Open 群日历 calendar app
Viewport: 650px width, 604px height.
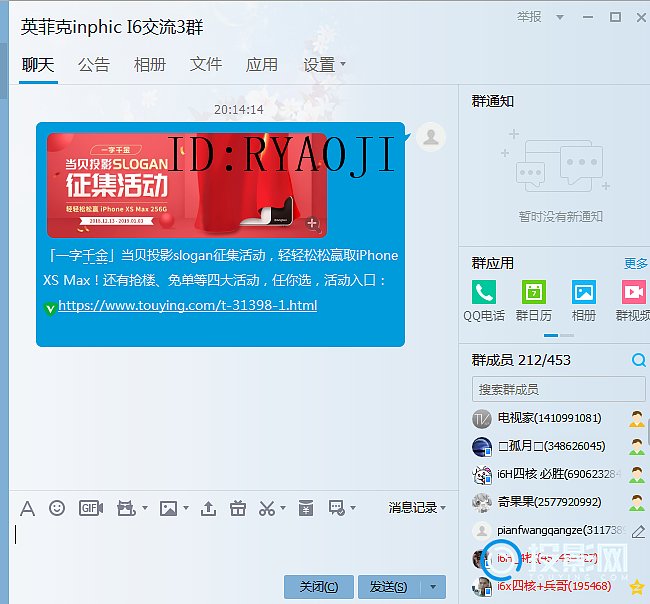tap(534, 301)
